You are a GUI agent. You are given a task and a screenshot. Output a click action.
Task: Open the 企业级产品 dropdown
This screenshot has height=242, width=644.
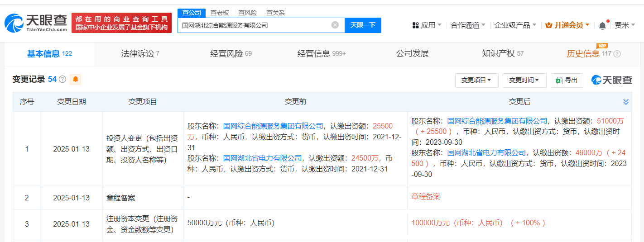click(515, 25)
